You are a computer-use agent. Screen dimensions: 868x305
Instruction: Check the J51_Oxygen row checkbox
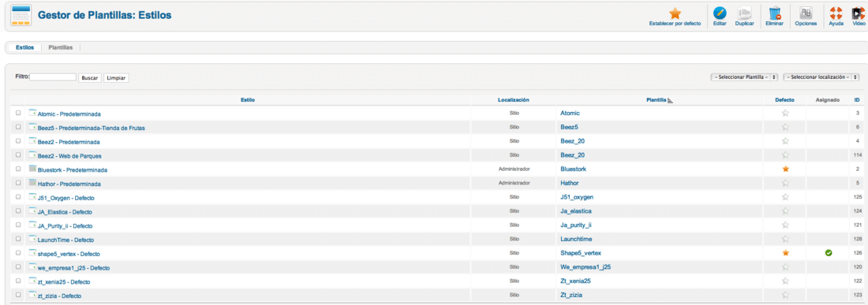pos(18,197)
